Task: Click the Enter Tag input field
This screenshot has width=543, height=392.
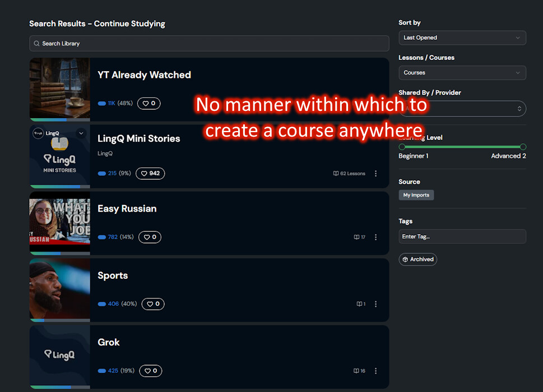Action: pyautogui.click(x=462, y=236)
